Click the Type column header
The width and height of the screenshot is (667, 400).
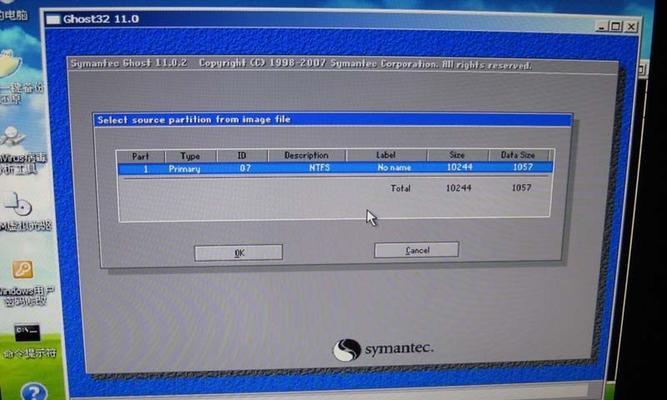point(190,156)
